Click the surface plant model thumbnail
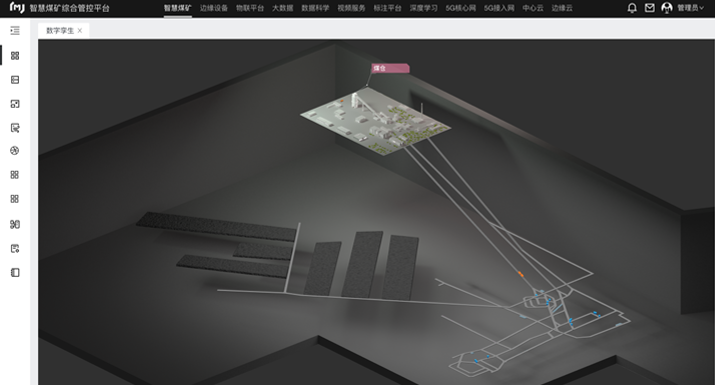715x385 pixels. [x=375, y=121]
